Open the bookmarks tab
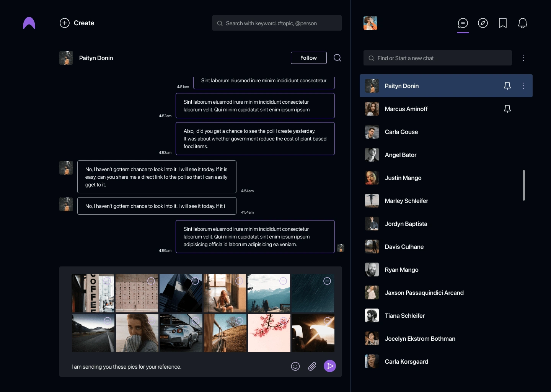The height and width of the screenshot is (392, 551). click(x=503, y=23)
